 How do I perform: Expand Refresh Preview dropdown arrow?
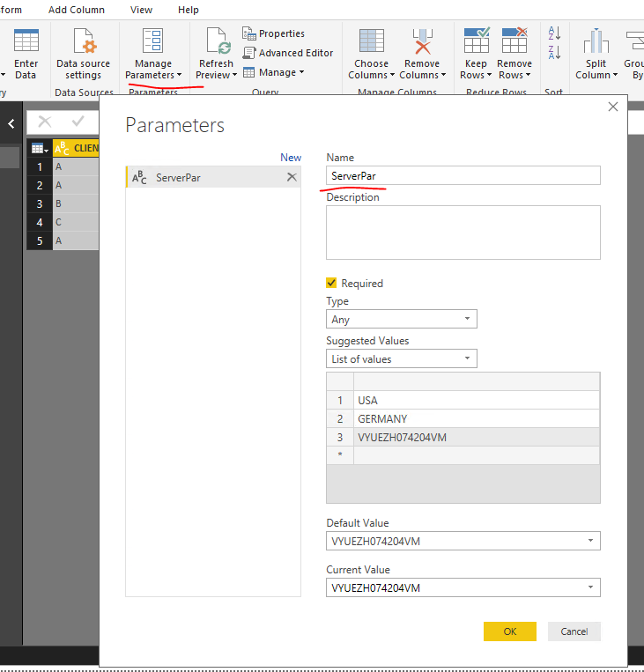(x=234, y=75)
